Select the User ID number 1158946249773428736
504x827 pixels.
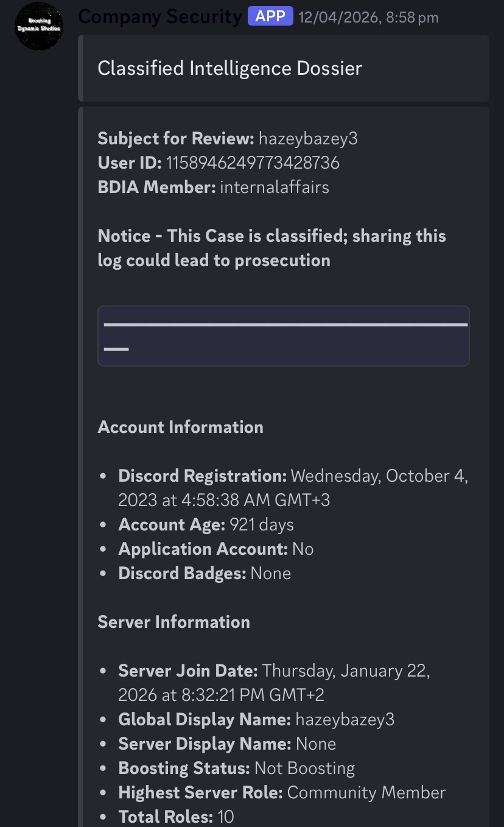point(253,163)
